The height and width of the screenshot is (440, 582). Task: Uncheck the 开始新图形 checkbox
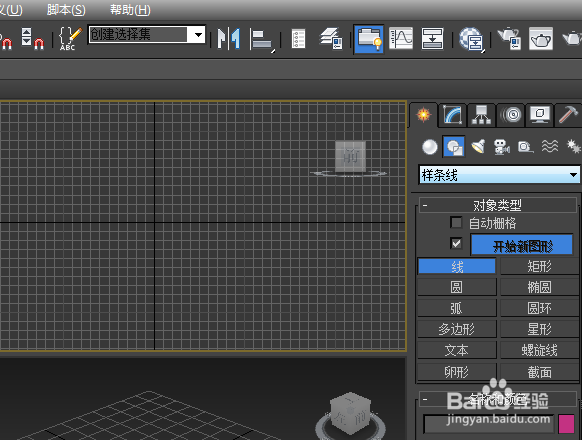pyautogui.click(x=456, y=243)
